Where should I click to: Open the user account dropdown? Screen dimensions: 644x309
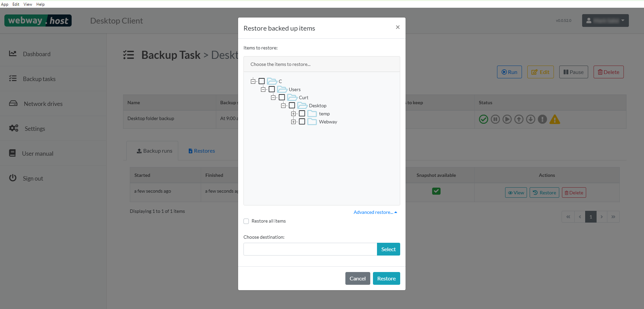[x=605, y=21]
